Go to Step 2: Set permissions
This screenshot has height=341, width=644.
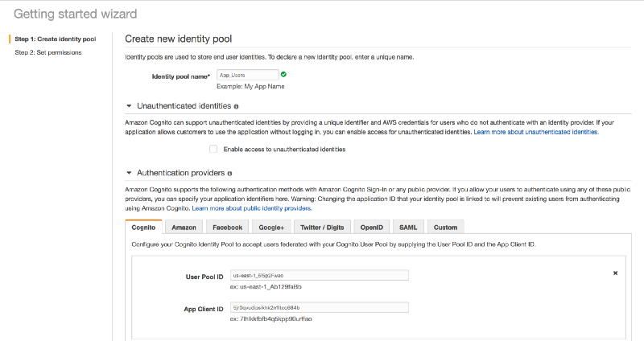pos(48,52)
